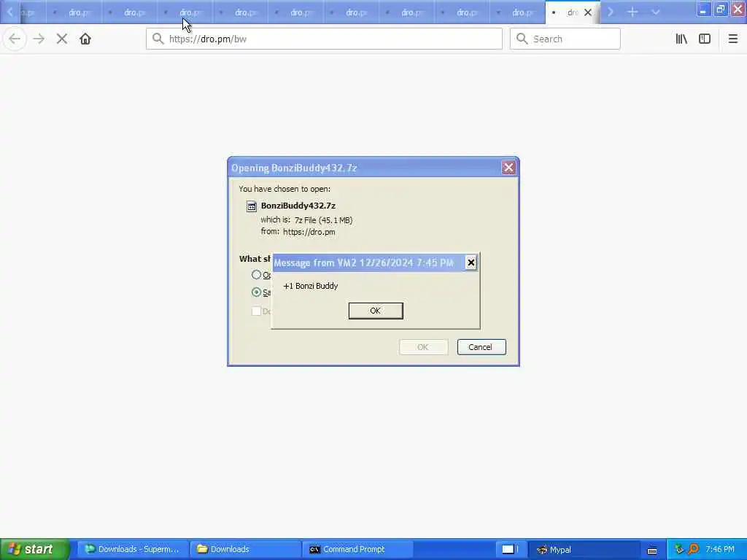Switch to Mypal in the taskbar
This screenshot has width=747, height=560.
[x=584, y=549]
